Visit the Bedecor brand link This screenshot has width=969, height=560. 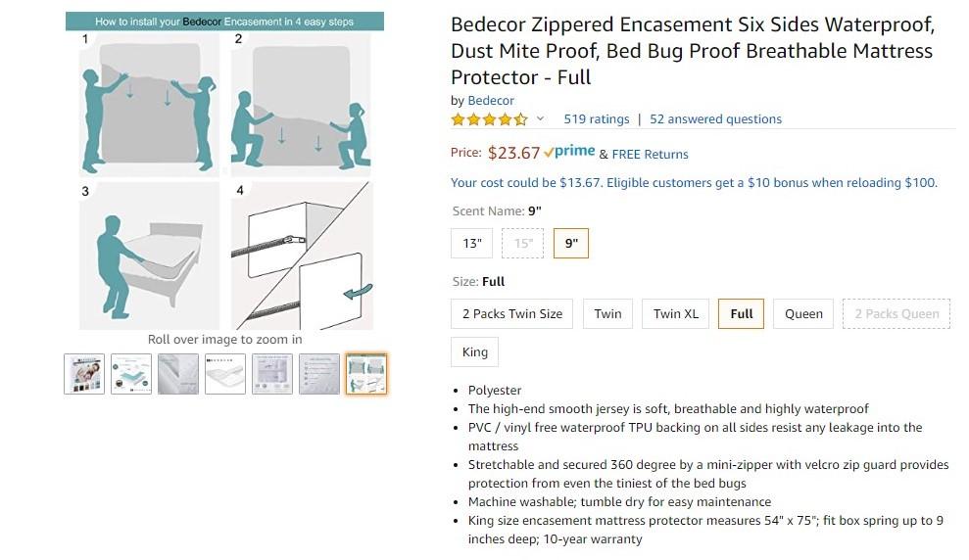(x=491, y=101)
